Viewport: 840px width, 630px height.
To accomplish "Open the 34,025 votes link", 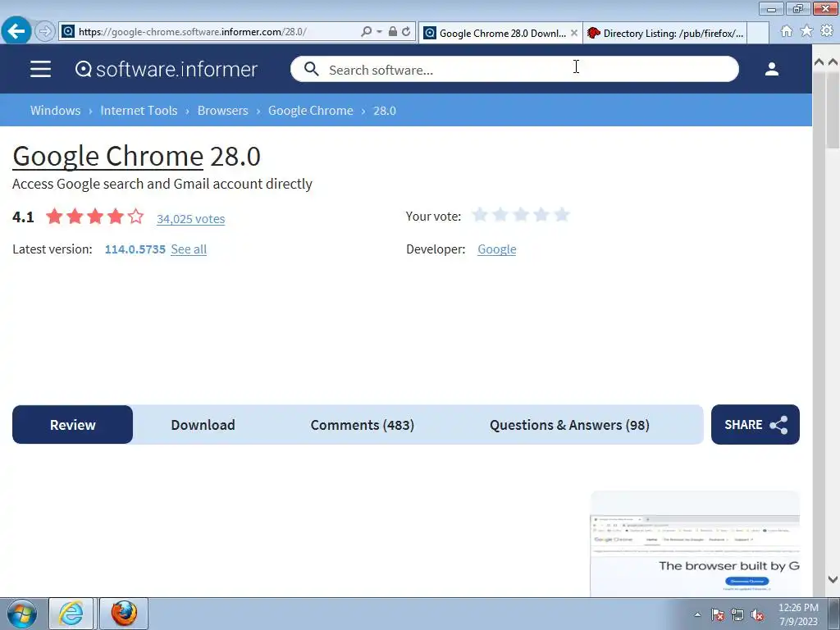I will point(190,218).
